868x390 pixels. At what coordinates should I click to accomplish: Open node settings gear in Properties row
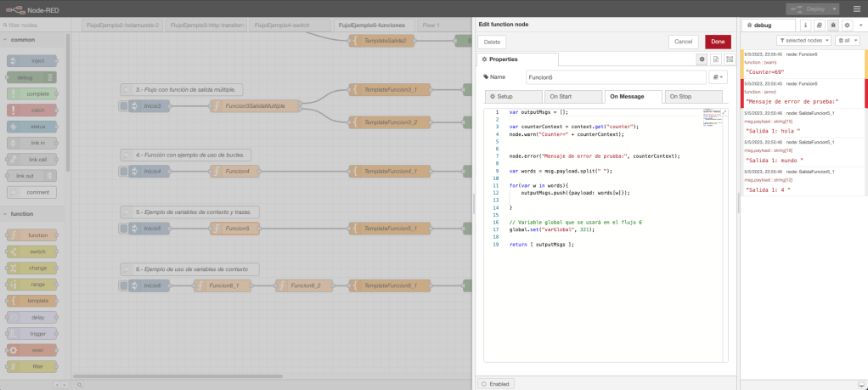tap(702, 59)
